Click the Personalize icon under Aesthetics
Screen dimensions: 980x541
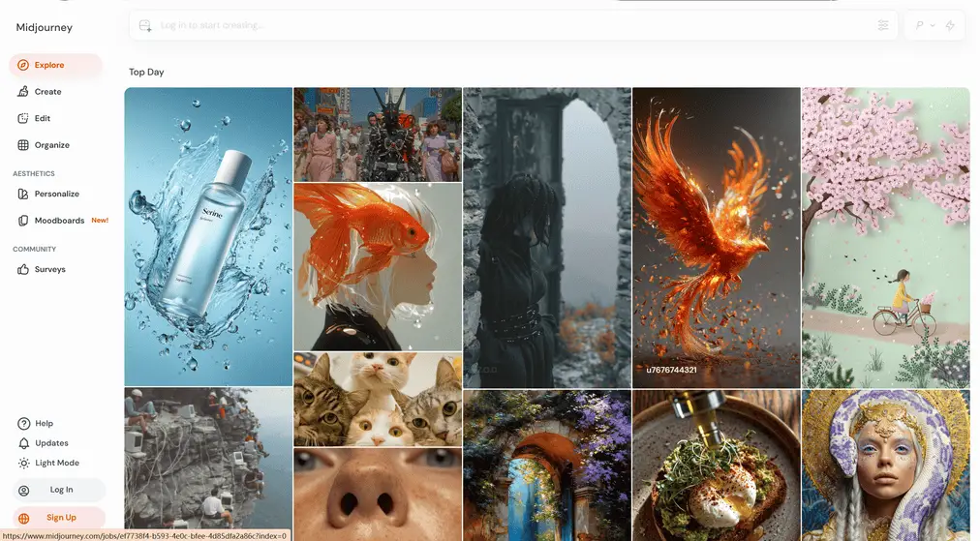pos(23,194)
